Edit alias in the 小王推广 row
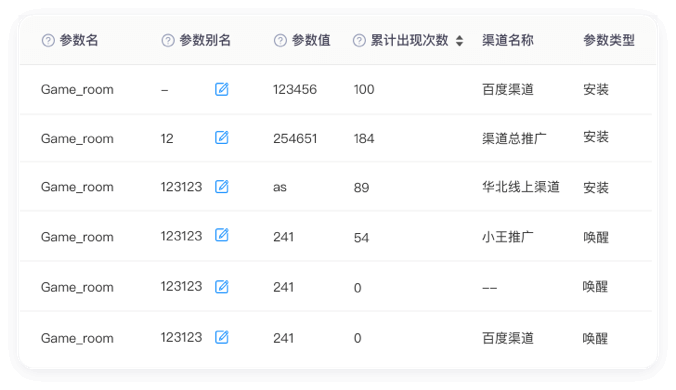 222,235
